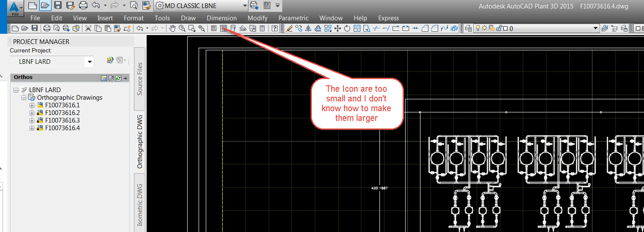Viewport: 644px width, 232px height.
Task: Click the P3D application menu button
Action: pyautogui.click(x=14, y=8)
